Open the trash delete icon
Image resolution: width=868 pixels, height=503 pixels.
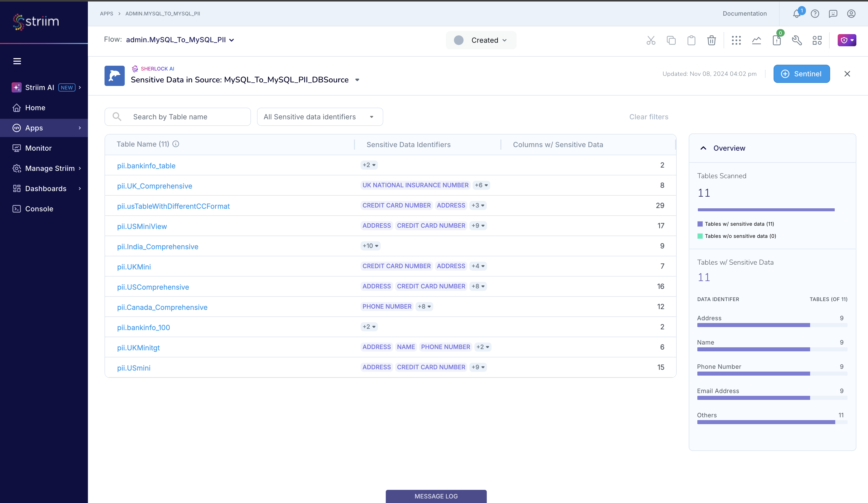pyautogui.click(x=712, y=40)
